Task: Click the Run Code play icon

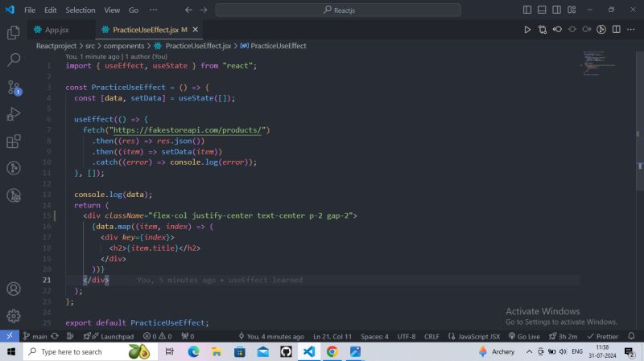Action: click(x=527, y=30)
